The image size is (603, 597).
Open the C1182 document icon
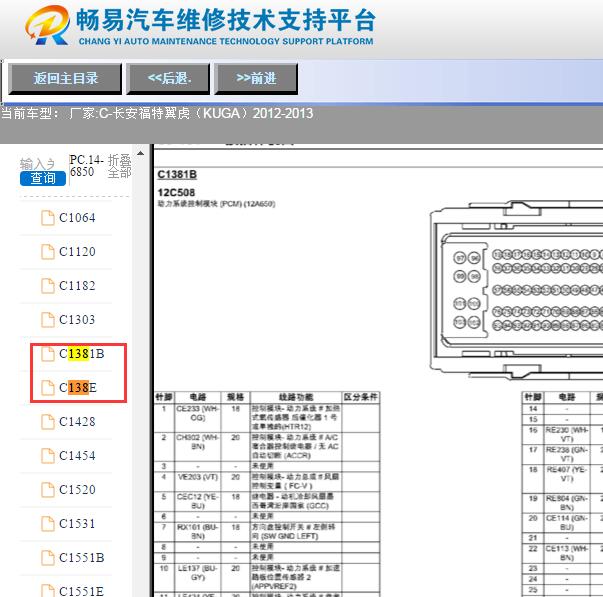(48, 286)
